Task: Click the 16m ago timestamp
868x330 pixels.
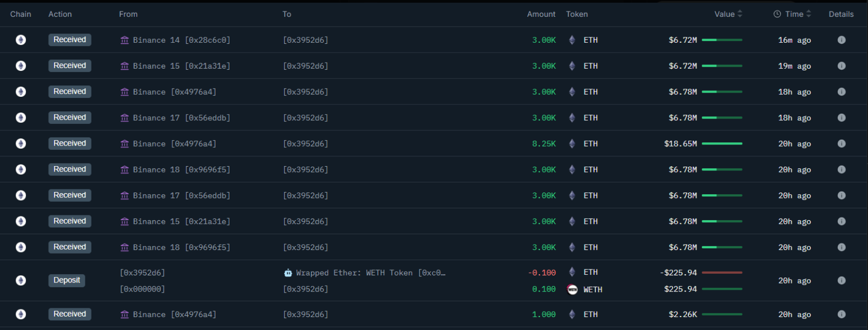Action: [794, 40]
